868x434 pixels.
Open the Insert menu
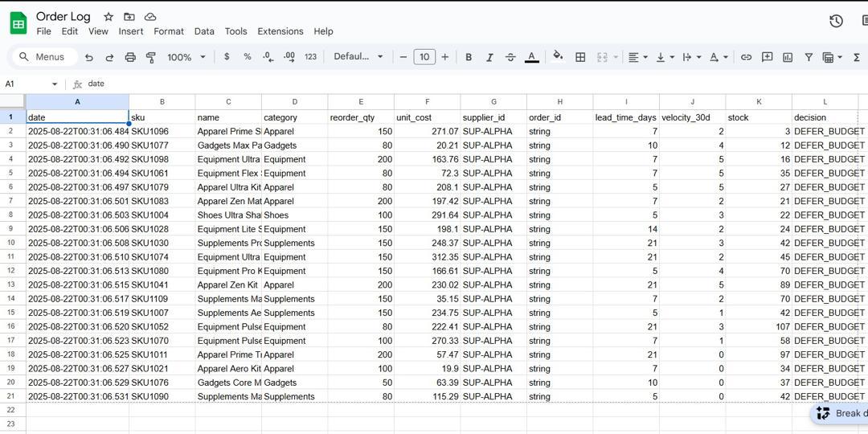click(x=131, y=31)
